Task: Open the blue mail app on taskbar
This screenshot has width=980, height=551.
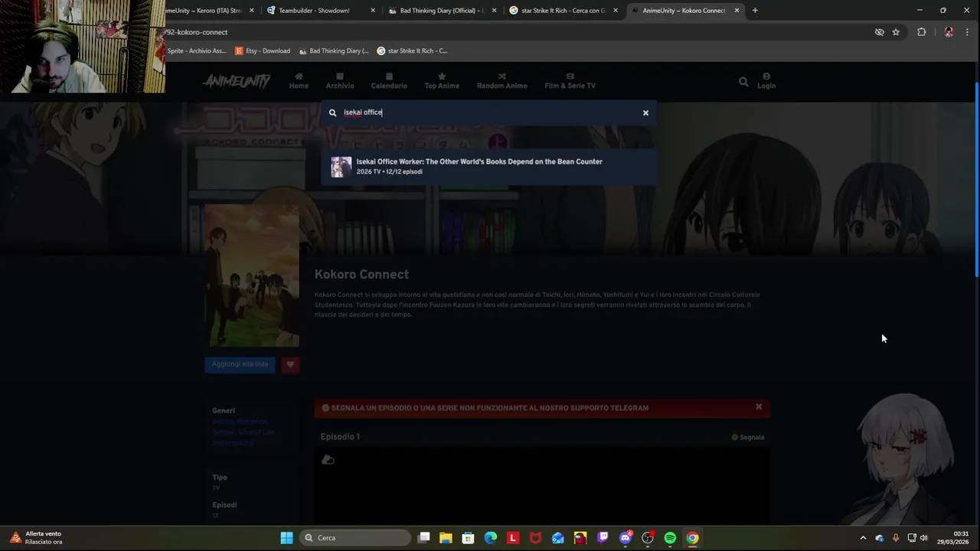Action: click(558, 538)
